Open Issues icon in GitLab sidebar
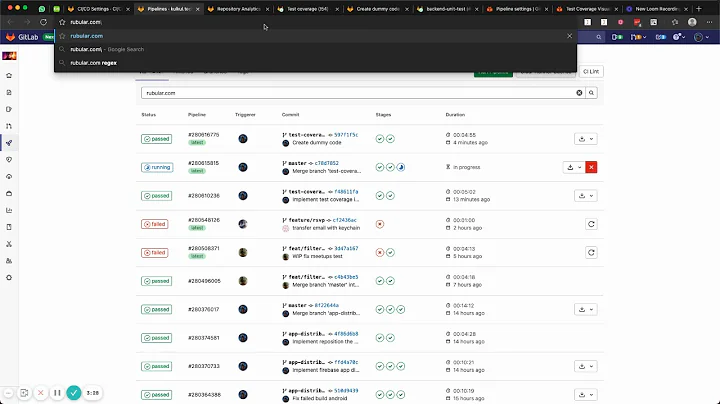The image size is (720, 404). (x=9, y=109)
